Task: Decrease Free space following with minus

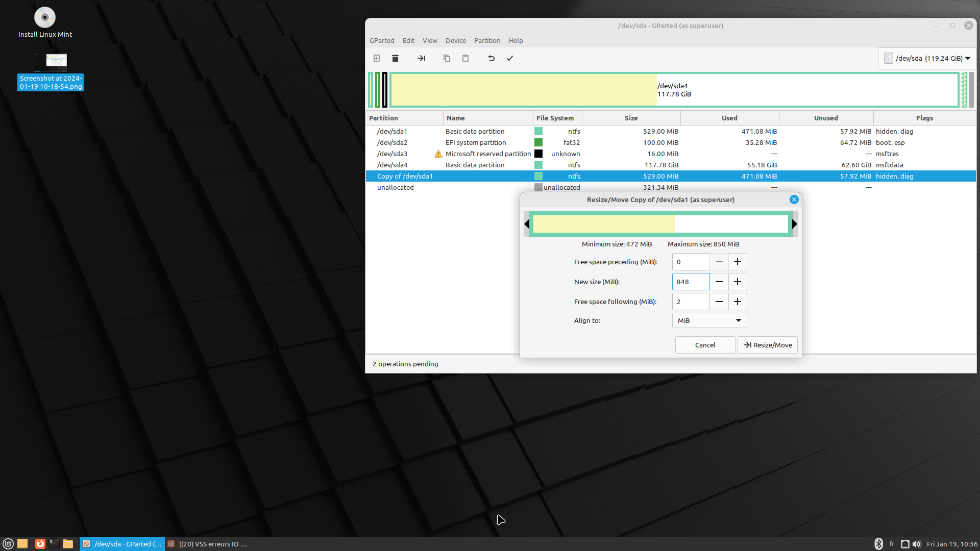Action: click(719, 302)
